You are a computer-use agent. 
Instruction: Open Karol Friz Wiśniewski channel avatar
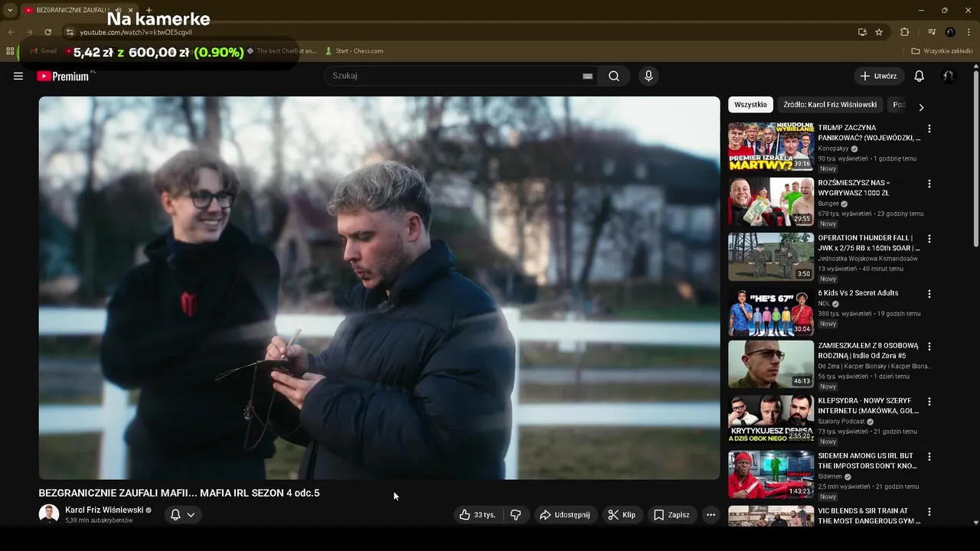(49, 514)
